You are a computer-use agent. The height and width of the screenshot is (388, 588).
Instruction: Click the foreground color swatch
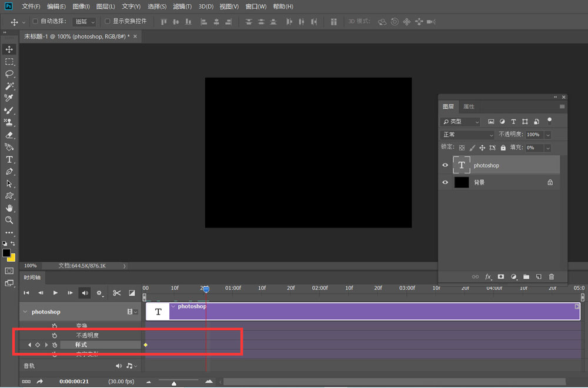(6, 253)
